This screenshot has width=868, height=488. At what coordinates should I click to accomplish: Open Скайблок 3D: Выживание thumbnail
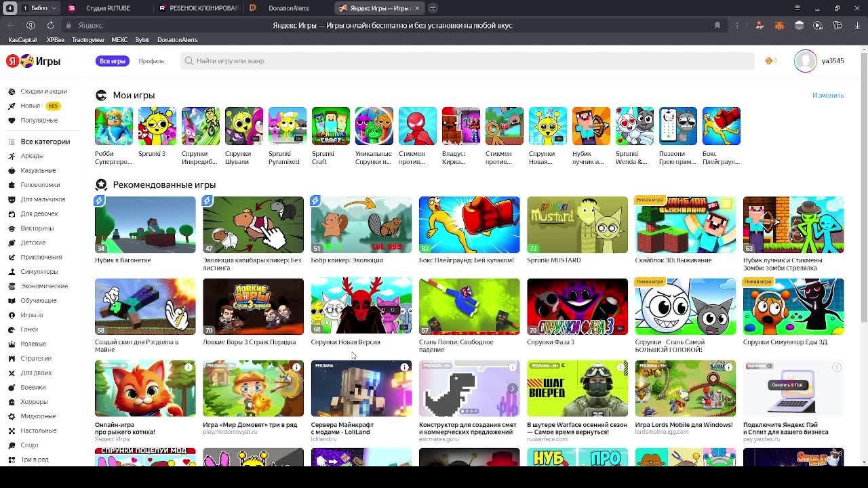click(685, 224)
